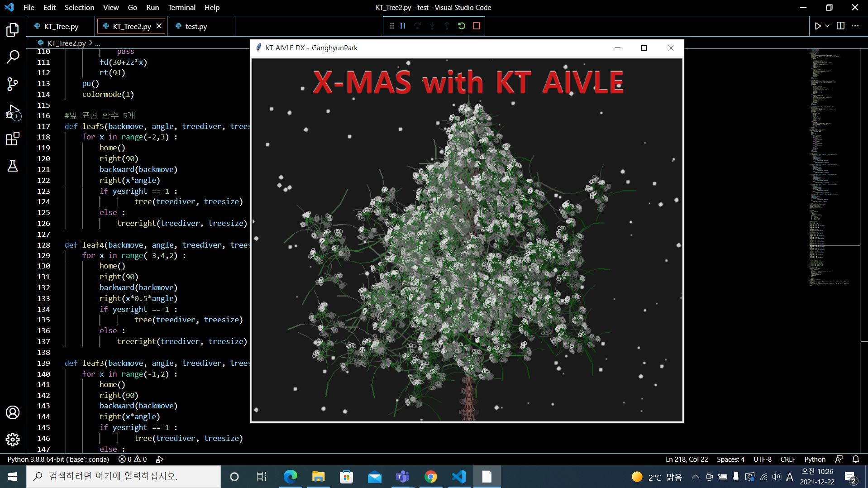Click the Restart debug session icon

tap(461, 26)
